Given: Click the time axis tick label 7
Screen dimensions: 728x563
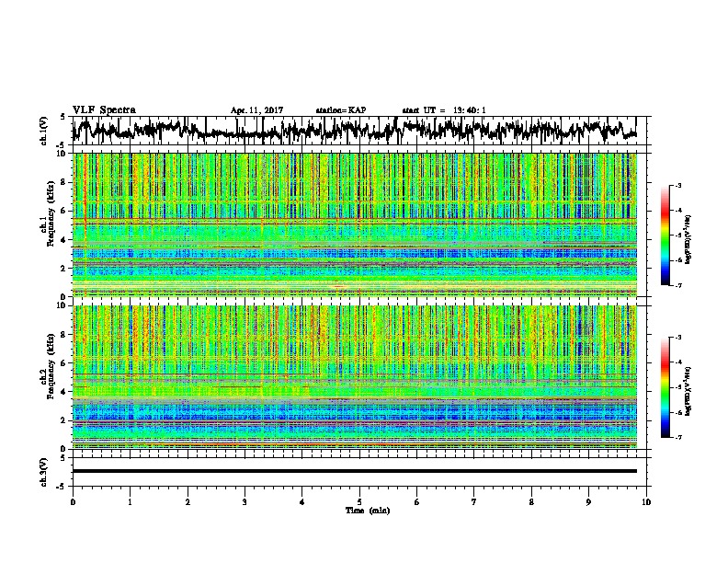Looking at the screenshot, I should (474, 502).
